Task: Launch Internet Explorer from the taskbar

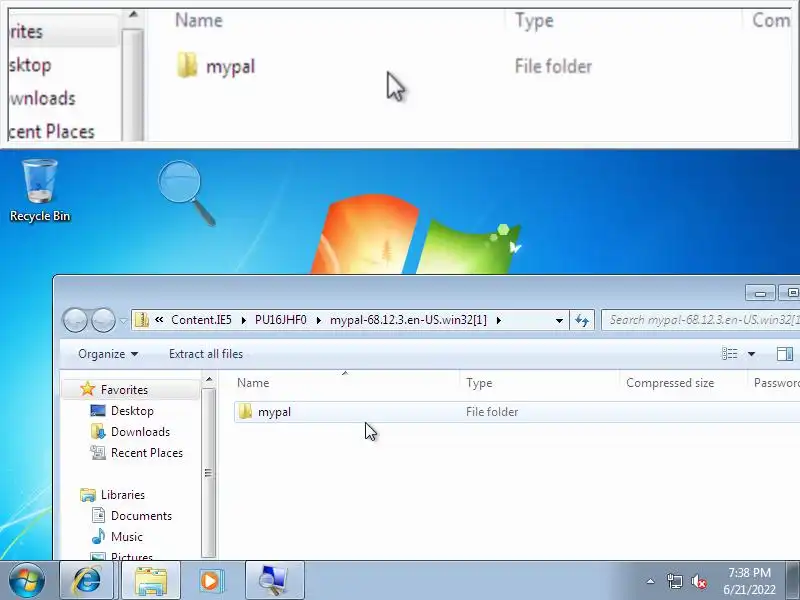Action: point(87,580)
